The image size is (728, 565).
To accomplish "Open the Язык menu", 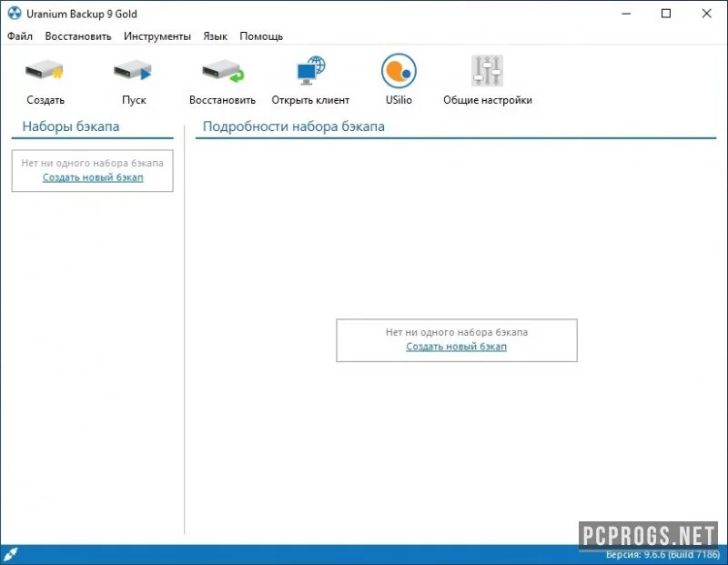I will [215, 36].
